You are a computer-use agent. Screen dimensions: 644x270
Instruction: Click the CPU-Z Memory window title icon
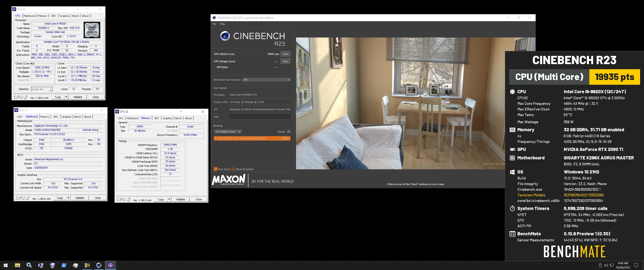(x=117, y=112)
